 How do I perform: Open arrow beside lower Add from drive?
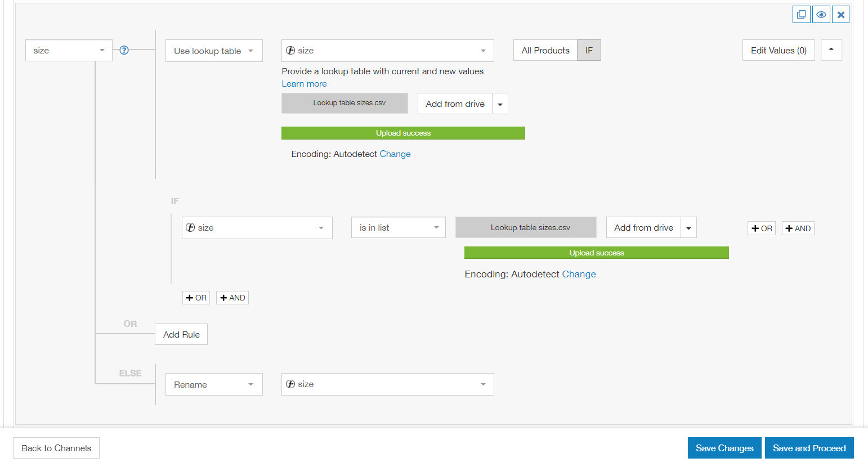(x=688, y=228)
